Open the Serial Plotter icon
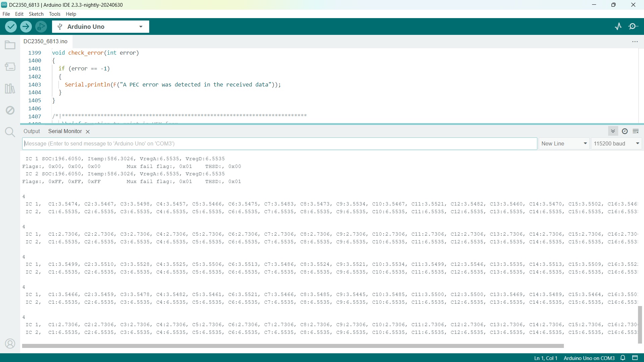The width and height of the screenshot is (644, 362). (618, 26)
